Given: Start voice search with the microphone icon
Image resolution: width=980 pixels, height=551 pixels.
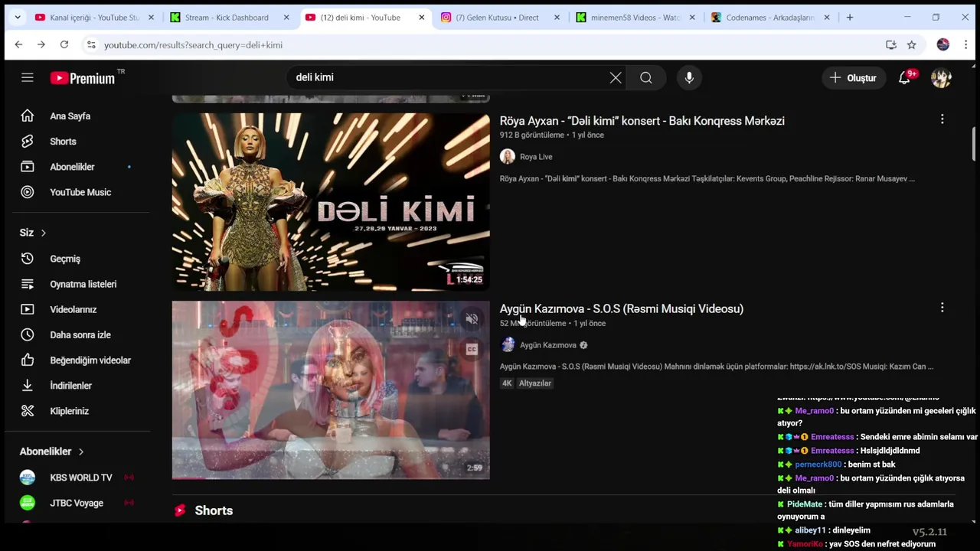Looking at the screenshot, I should (x=689, y=77).
